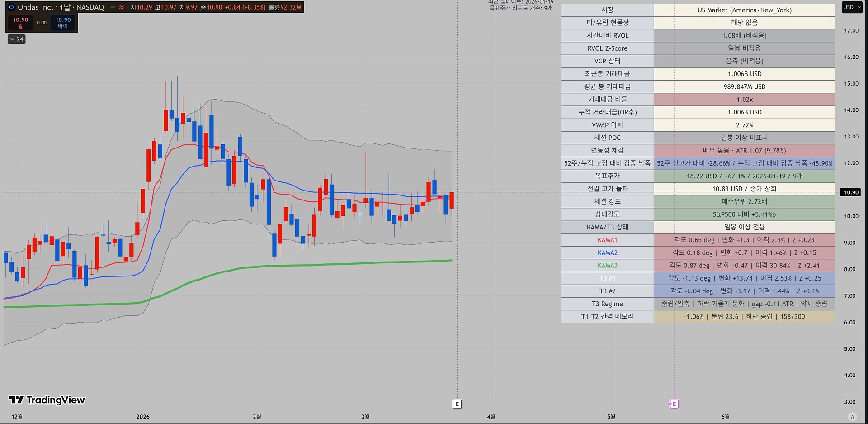Screen dimensions: 868x424
Task: Click the RVOL Z-Score row label
Action: coord(607,48)
